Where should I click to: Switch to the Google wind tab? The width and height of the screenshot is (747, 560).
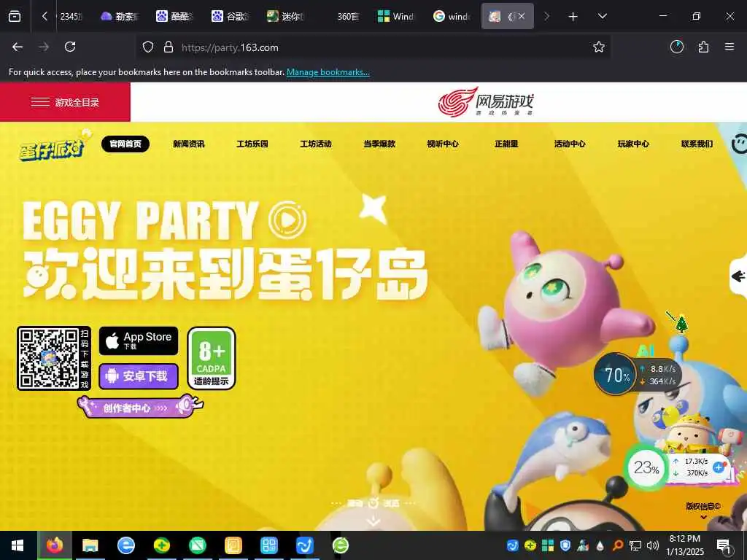(452, 16)
